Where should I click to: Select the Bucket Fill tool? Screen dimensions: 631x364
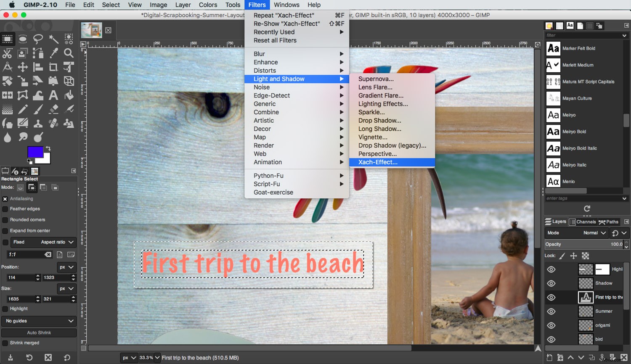coord(69,95)
